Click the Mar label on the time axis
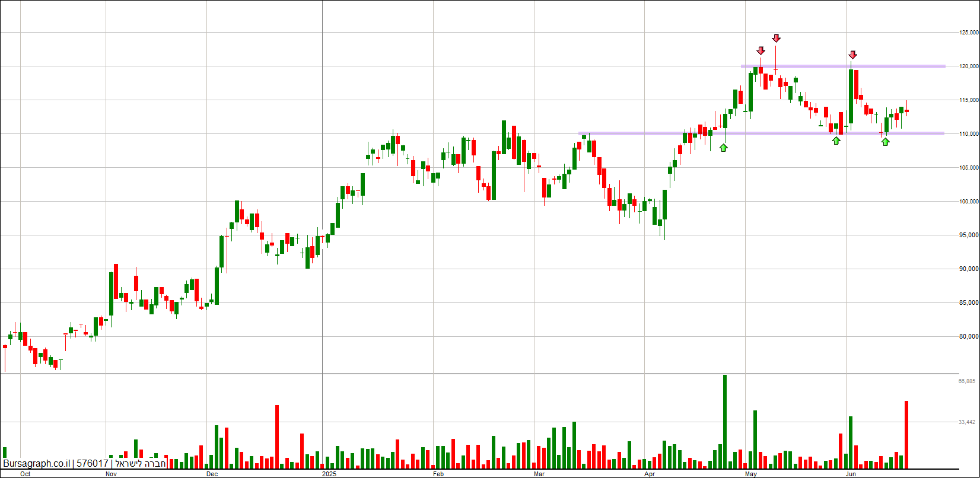This screenshot has height=478, width=980. [539, 474]
